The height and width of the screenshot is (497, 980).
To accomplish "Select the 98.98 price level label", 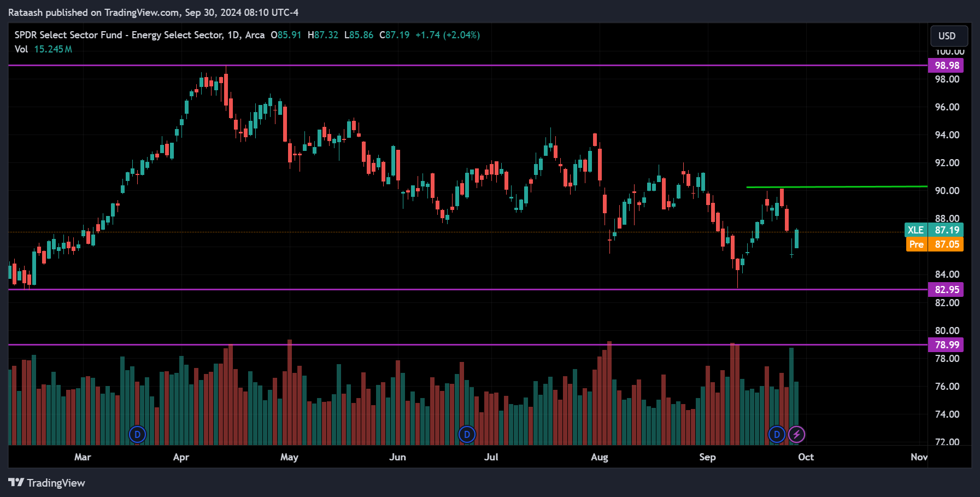I will (946, 66).
